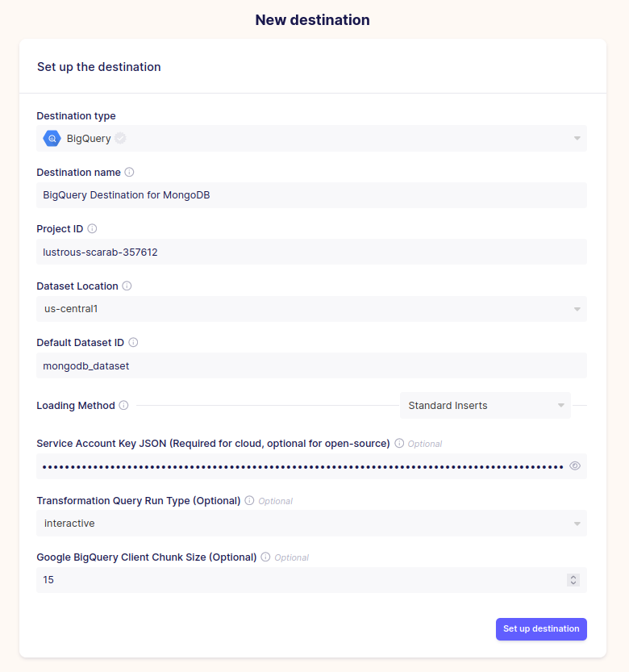Click the info icon next to Destination name
The image size is (629, 672).
click(x=129, y=172)
